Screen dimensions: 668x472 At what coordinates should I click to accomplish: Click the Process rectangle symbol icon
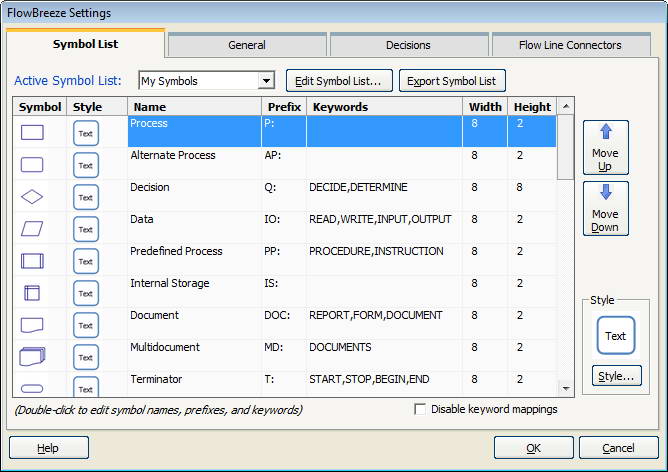point(32,132)
